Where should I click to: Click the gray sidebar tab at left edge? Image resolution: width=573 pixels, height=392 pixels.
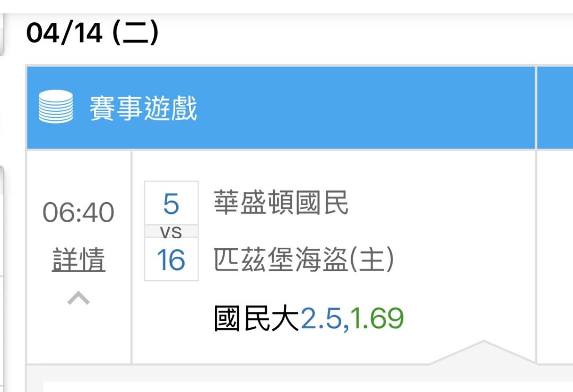click(2, 34)
